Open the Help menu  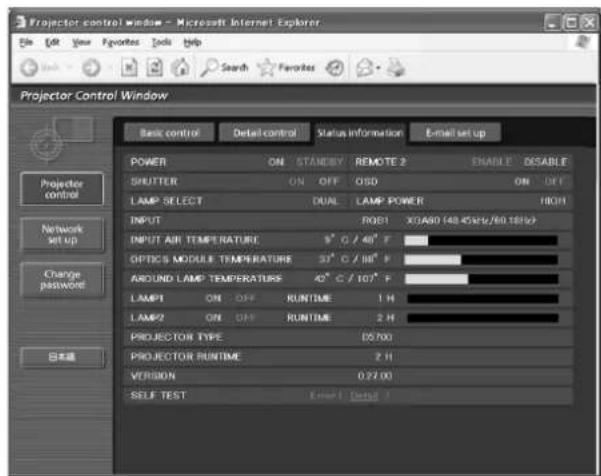click(192, 42)
